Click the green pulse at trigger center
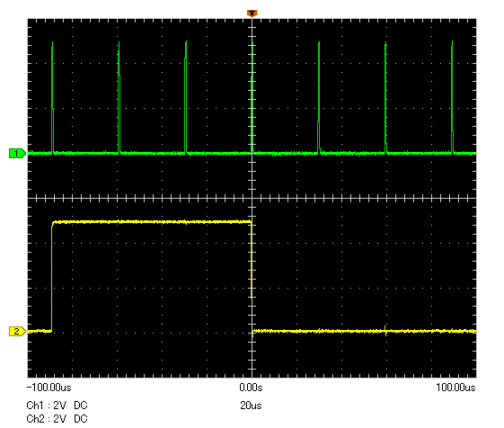This screenshot has width=504, height=428. coord(252,96)
